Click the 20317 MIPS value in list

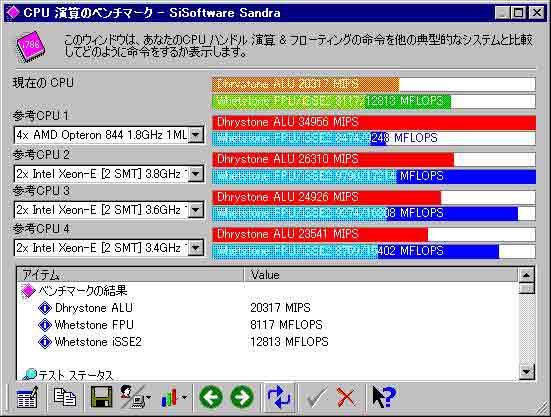pos(280,308)
